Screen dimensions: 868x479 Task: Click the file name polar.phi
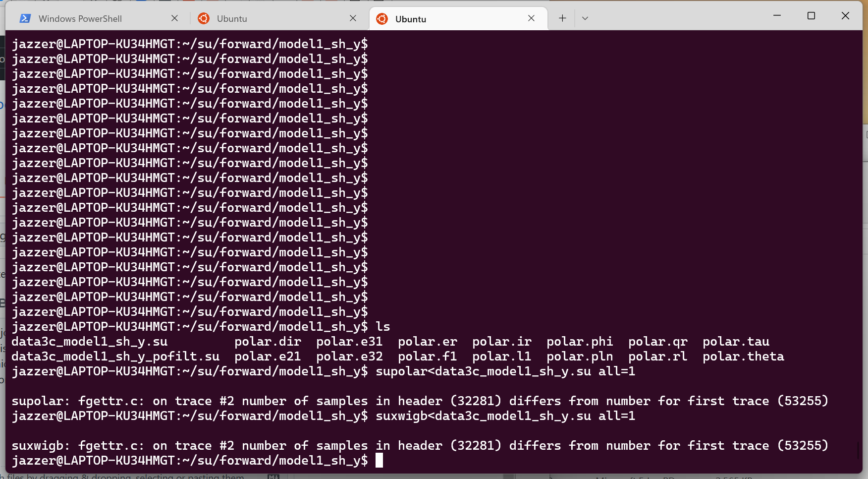point(580,342)
